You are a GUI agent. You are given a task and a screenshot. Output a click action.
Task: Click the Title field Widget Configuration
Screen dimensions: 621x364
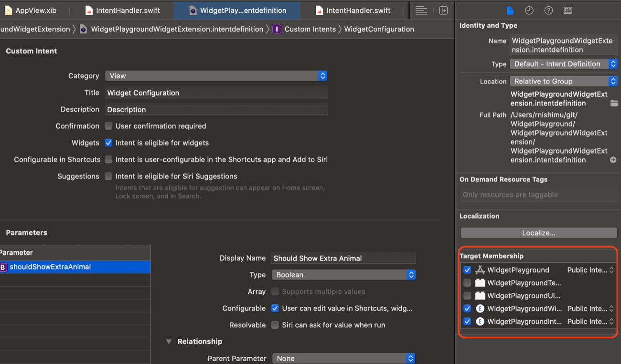click(x=216, y=93)
